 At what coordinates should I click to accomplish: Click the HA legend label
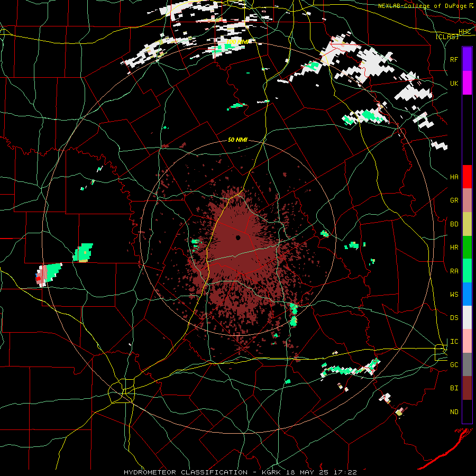[454, 177]
